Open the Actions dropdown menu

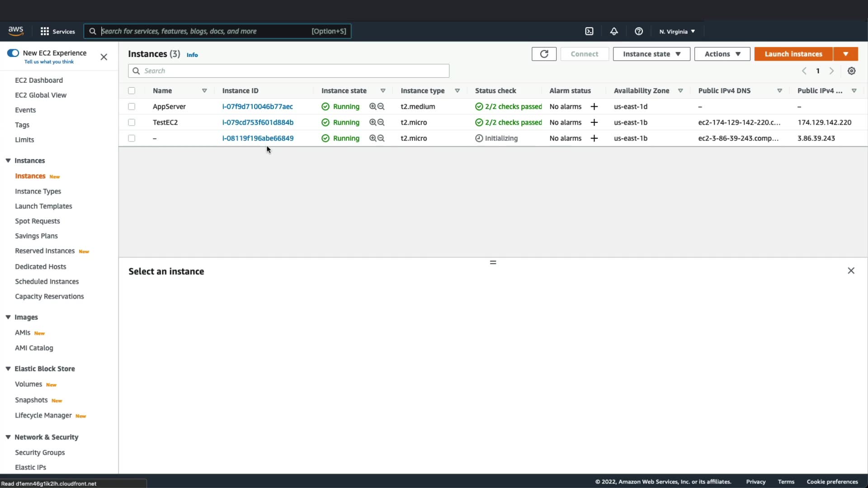coord(722,54)
